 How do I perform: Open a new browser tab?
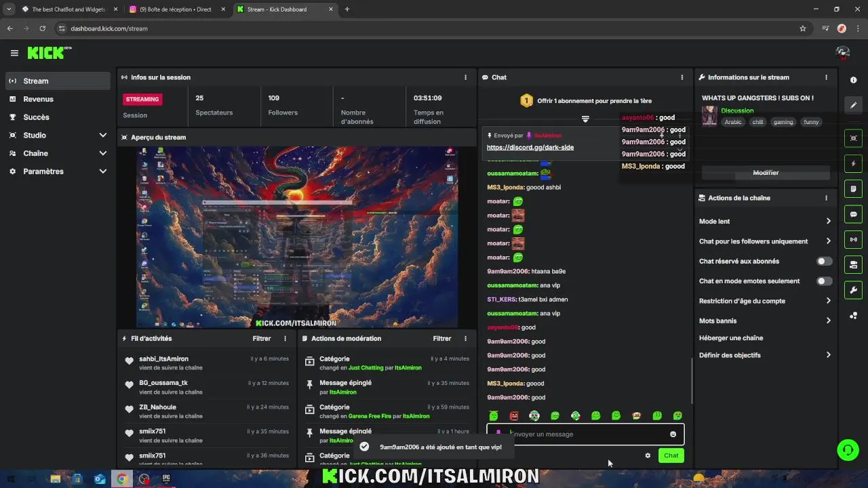click(347, 9)
